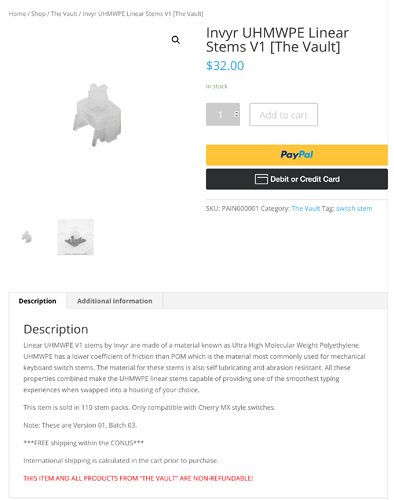Choose Debit or Credit Card checkout
The height and width of the screenshot is (500, 394).
pos(297,179)
